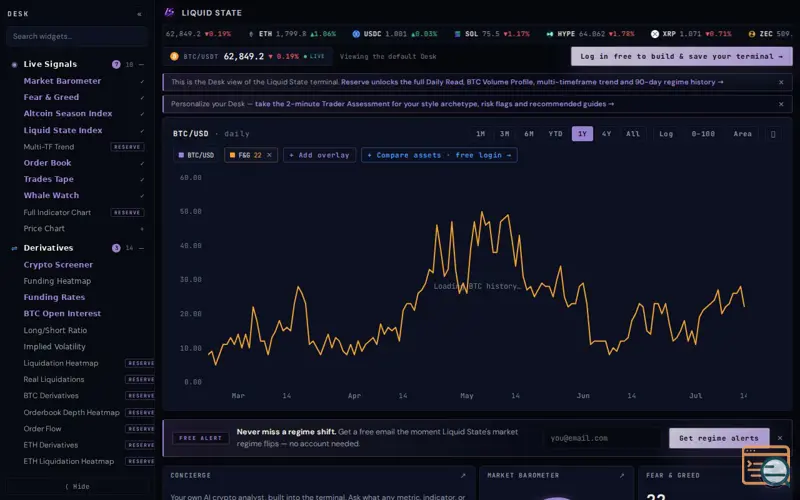800x500 pixels.
Task: Collapse the Desk sidebar with the double-chevron
Action: [x=139, y=14]
